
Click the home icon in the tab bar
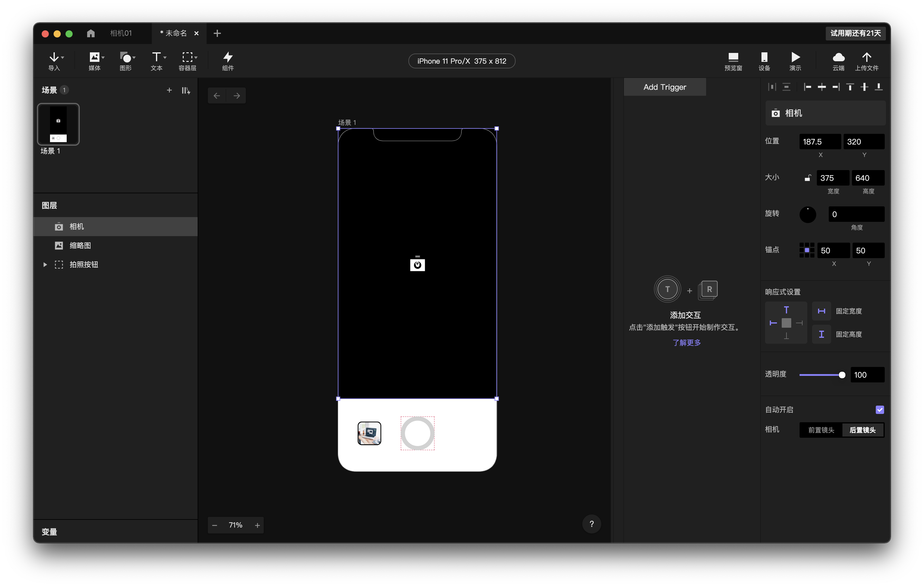(90, 33)
